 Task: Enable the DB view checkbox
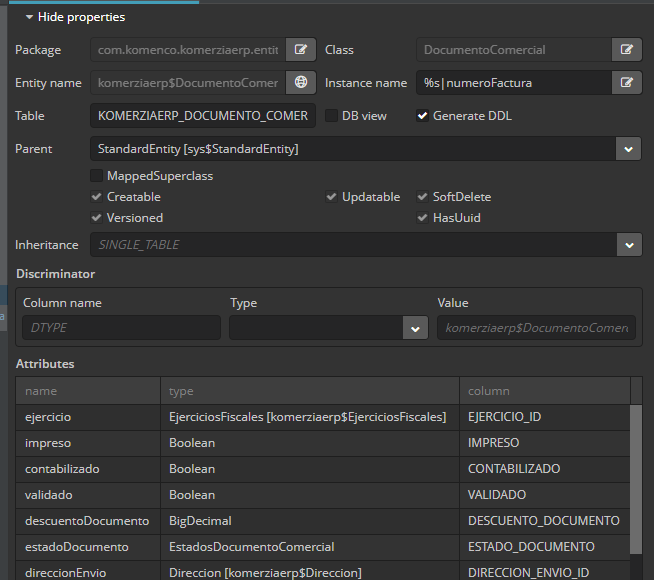pos(331,116)
